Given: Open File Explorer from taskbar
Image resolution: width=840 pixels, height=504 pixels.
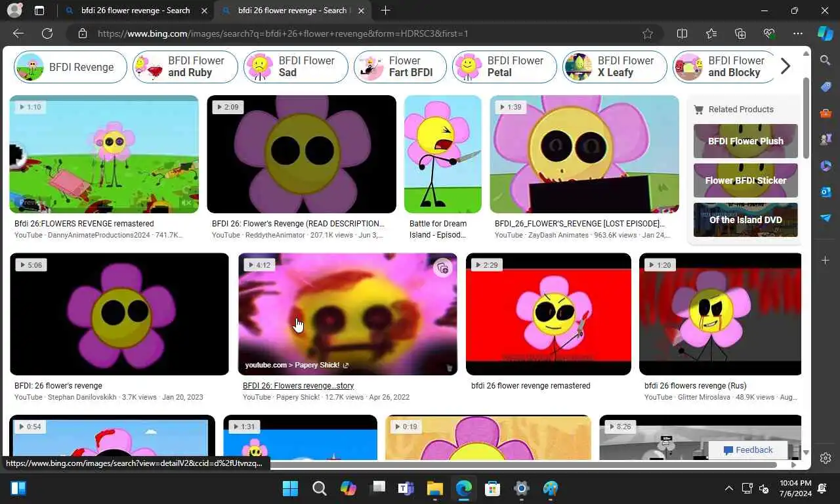Looking at the screenshot, I should click(x=434, y=488).
